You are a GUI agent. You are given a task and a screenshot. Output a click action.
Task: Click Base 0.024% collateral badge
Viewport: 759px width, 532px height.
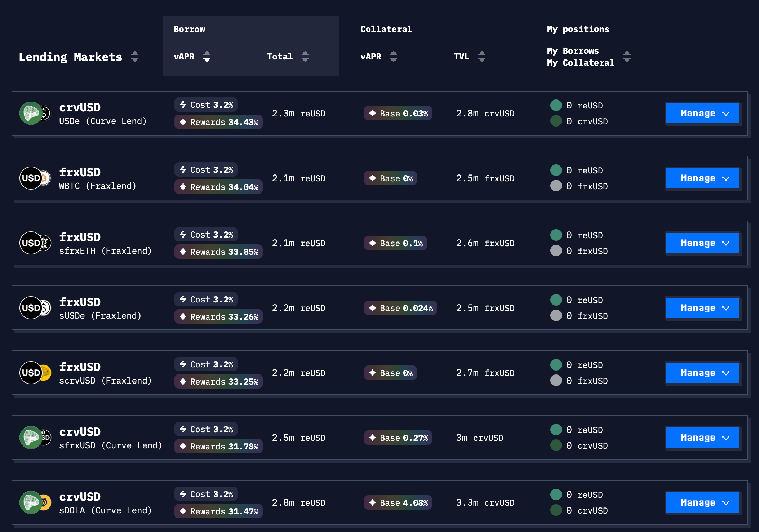[400, 308]
